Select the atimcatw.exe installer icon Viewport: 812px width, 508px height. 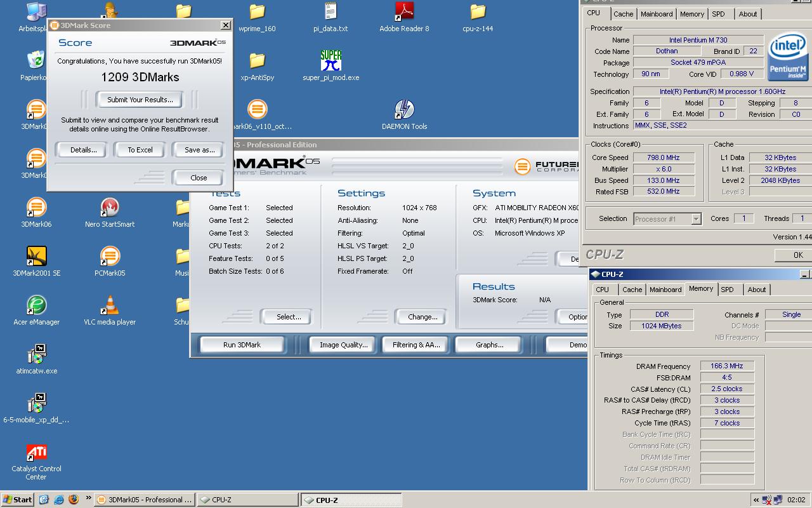pyautogui.click(x=36, y=354)
